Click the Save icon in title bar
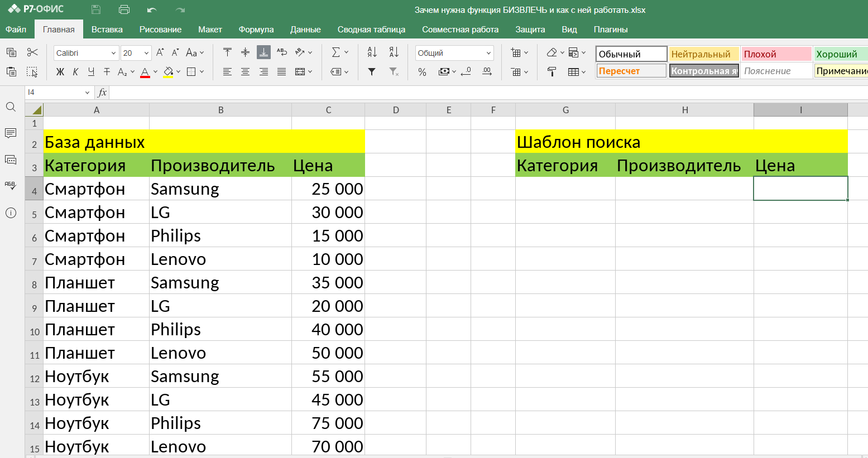The width and height of the screenshot is (868, 458). pyautogui.click(x=96, y=9)
